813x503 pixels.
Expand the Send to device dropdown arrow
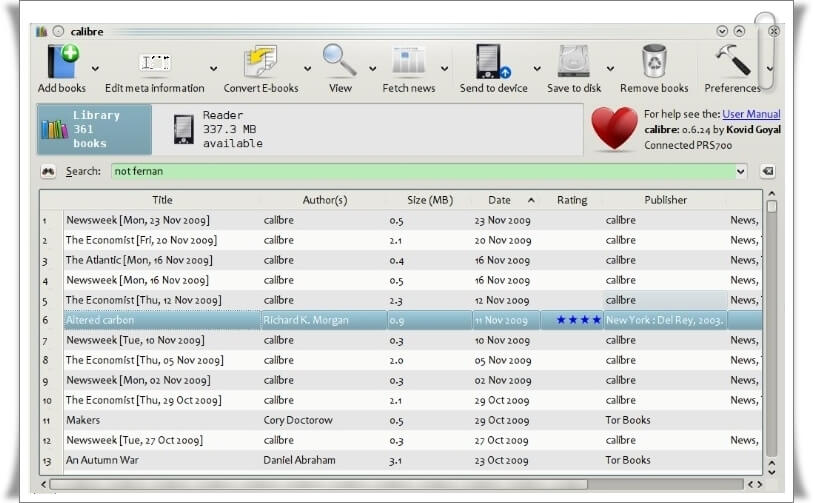[x=537, y=68]
